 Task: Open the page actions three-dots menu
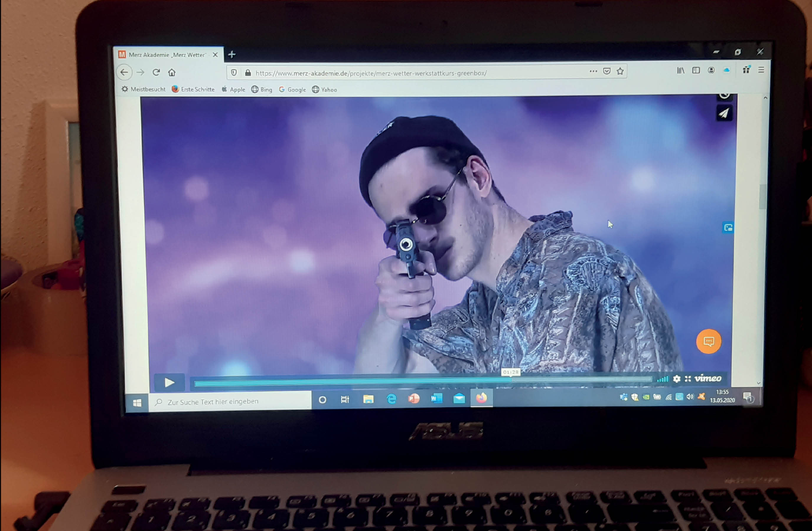click(593, 71)
